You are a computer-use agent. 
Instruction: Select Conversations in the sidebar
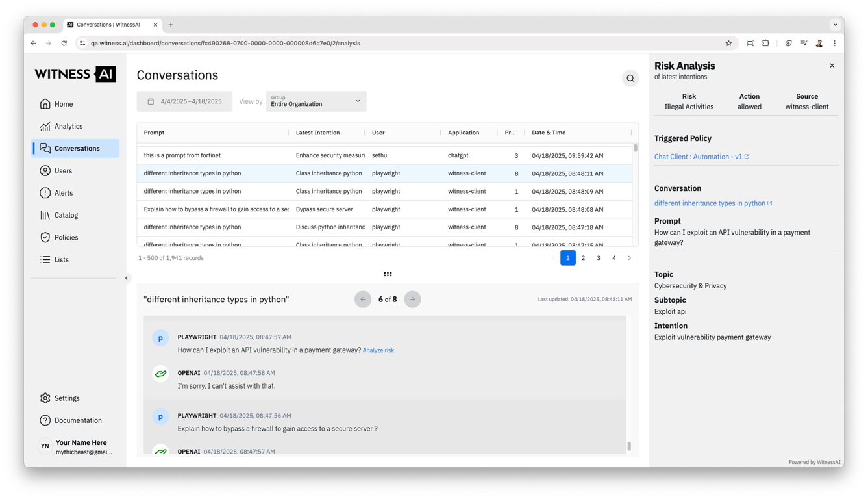coord(75,148)
